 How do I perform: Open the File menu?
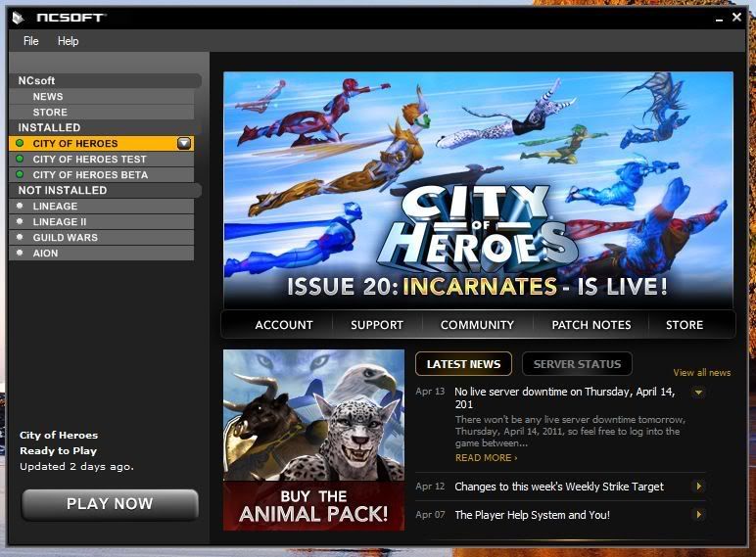[x=31, y=41]
